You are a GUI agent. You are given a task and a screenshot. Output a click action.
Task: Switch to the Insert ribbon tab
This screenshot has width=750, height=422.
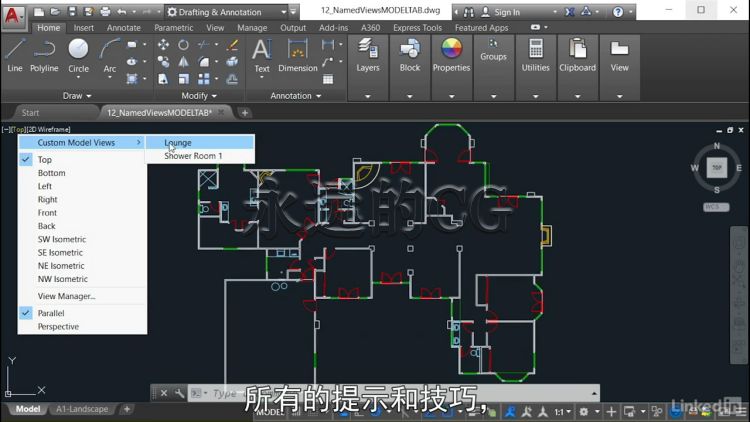(x=84, y=28)
